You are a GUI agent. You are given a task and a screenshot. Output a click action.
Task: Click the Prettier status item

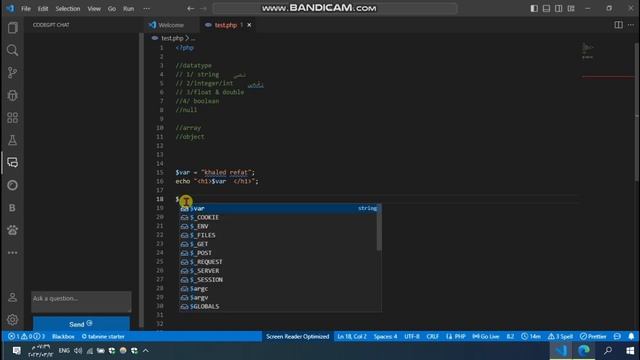[x=593, y=336]
